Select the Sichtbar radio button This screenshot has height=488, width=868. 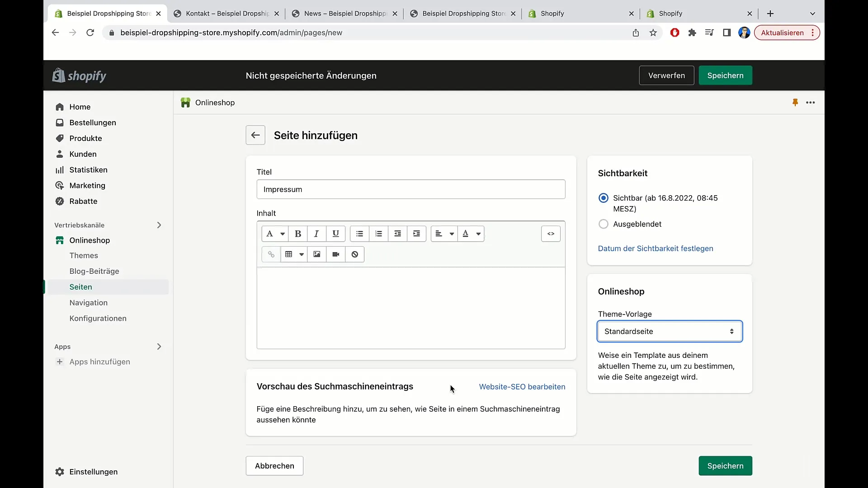604,198
